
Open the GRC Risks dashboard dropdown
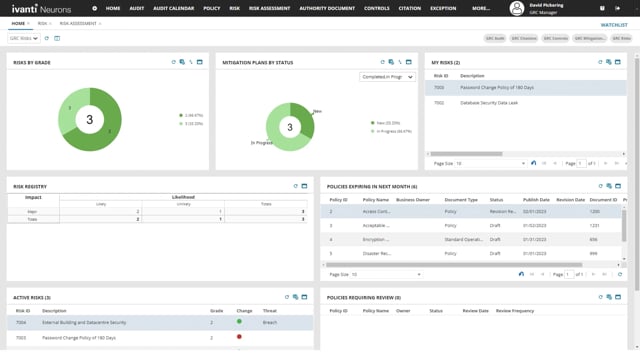[x=24, y=38]
